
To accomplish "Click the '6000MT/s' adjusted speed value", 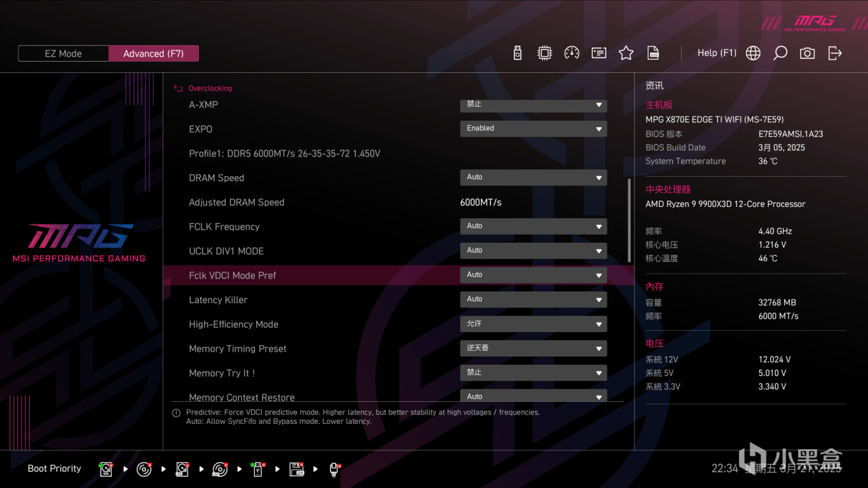I will pyautogui.click(x=481, y=202).
